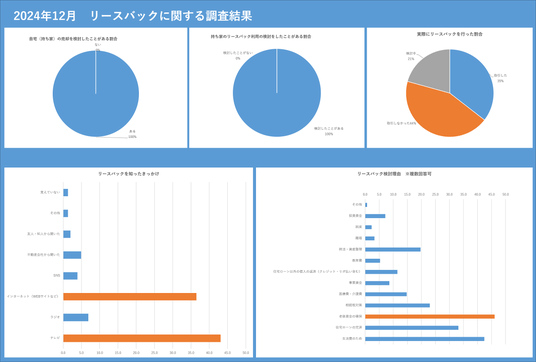Click the orange bar in the reasons chart

430,317
